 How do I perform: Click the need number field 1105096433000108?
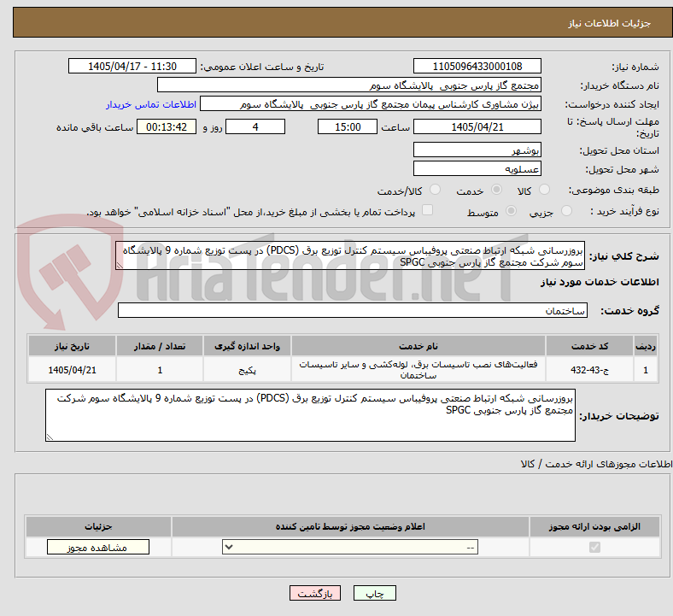click(x=477, y=66)
